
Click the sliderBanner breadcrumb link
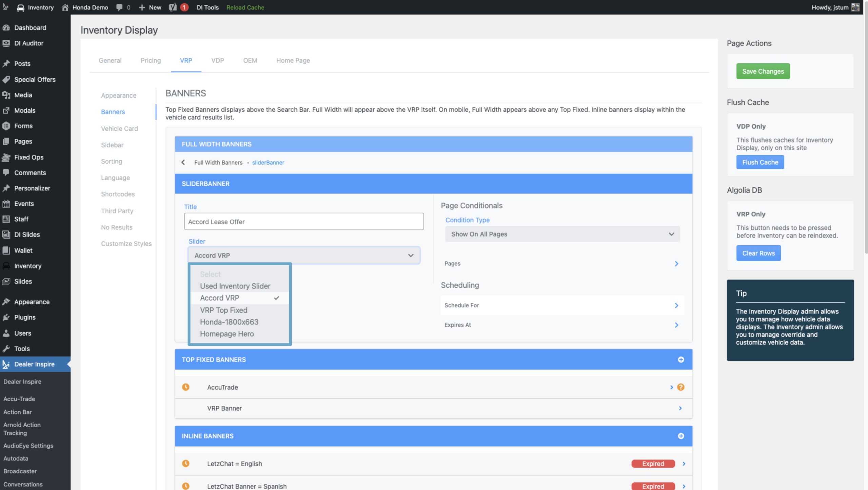[268, 163]
